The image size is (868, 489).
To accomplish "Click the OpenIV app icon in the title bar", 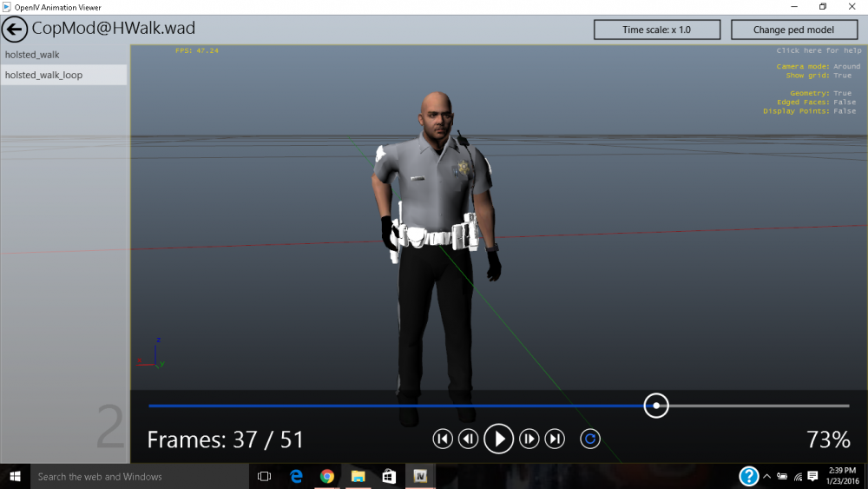I will coord(7,7).
